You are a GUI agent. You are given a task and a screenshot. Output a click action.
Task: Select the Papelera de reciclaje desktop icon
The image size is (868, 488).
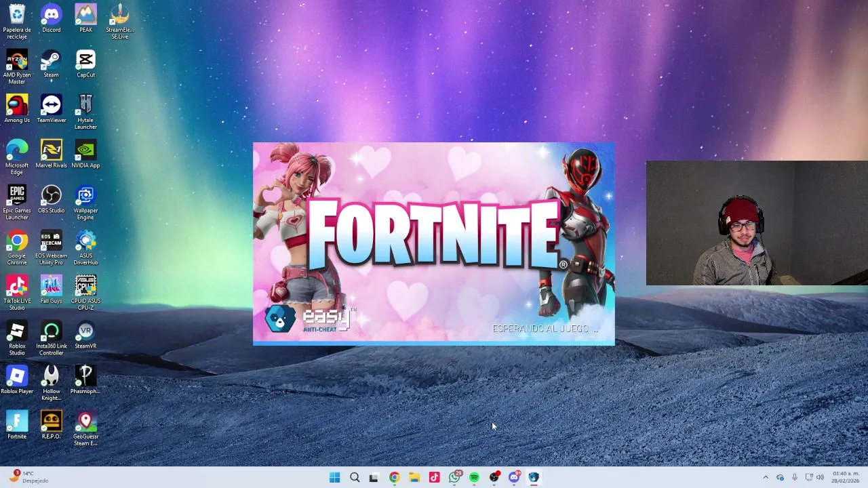(17, 21)
